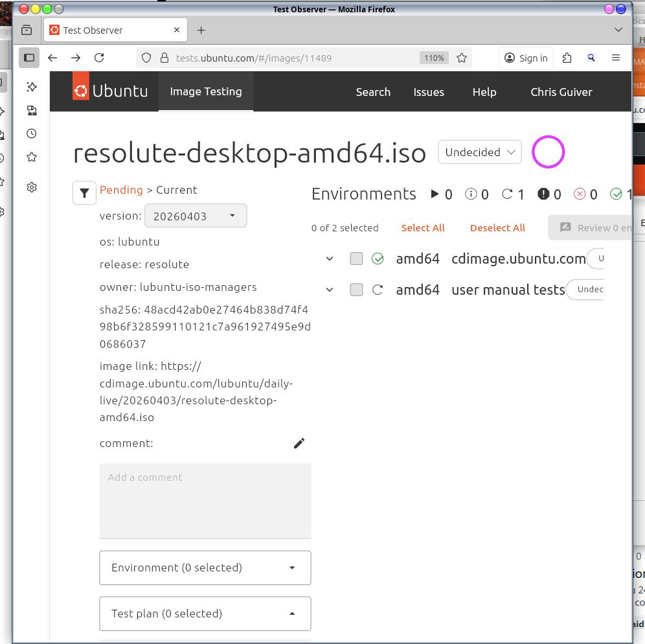Click the filter funnel icon
The width and height of the screenshot is (645, 644).
(x=84, y=192)
